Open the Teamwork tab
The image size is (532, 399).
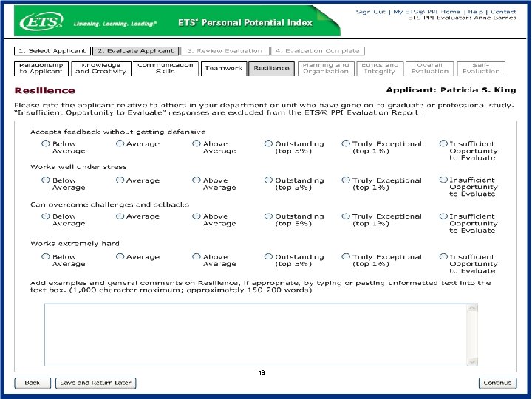(x=224, y=69)
